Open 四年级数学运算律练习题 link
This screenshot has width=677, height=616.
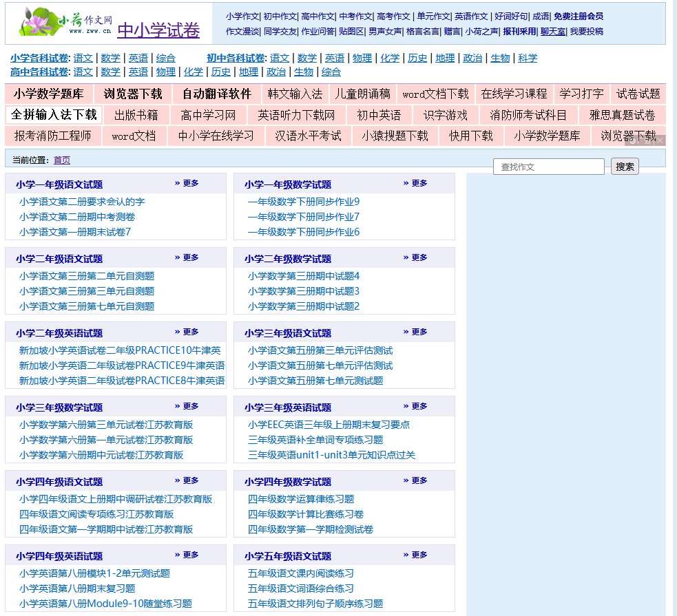(301, 499)
